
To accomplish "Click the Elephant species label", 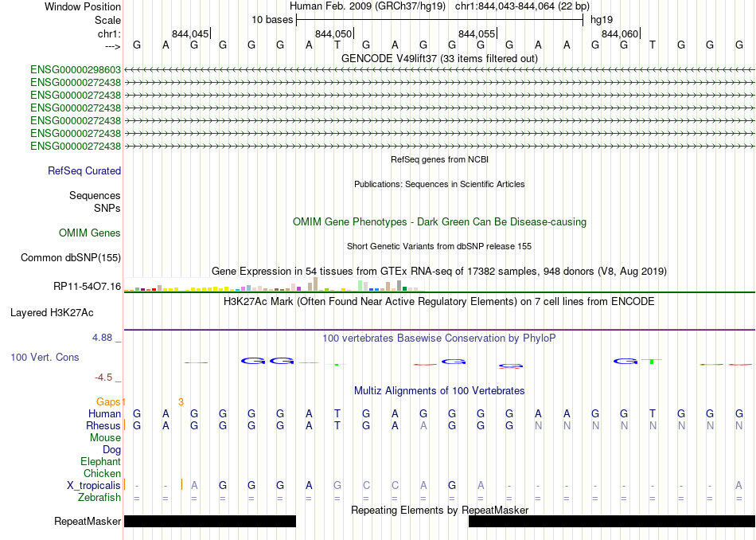I will coord(101,462).
